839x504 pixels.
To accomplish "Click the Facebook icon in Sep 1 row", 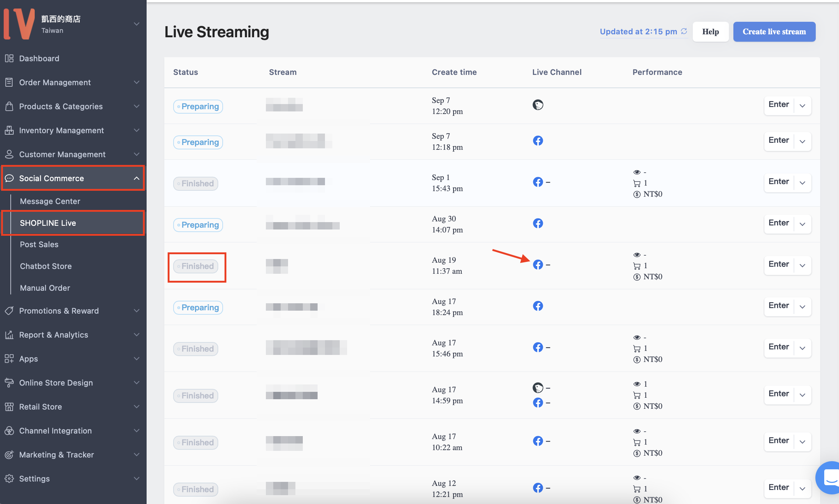I will pos(538,182).
